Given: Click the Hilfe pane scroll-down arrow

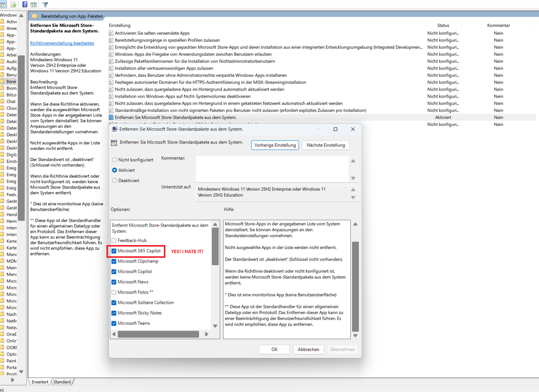Looking at the screenshot, I should [x=356, y=336].
